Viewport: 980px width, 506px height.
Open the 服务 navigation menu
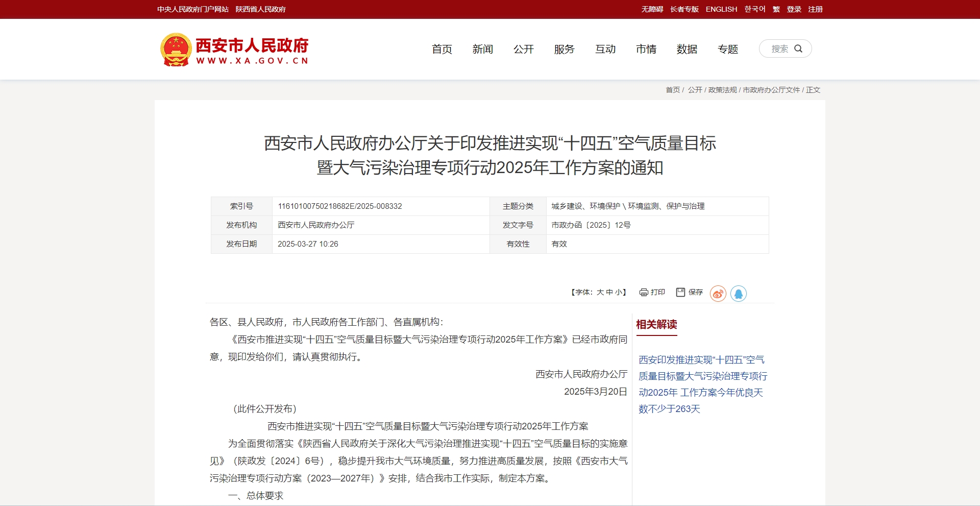(x=564, y=50)
